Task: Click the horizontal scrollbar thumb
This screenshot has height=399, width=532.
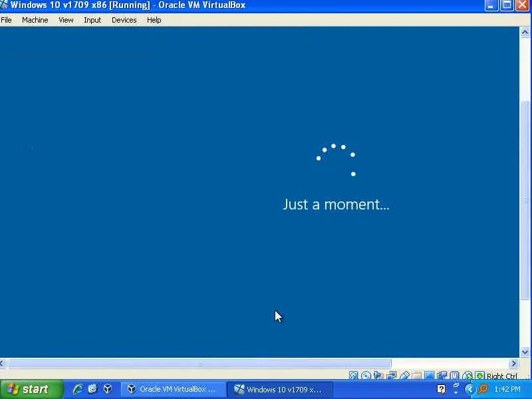Action: point(199,364)
